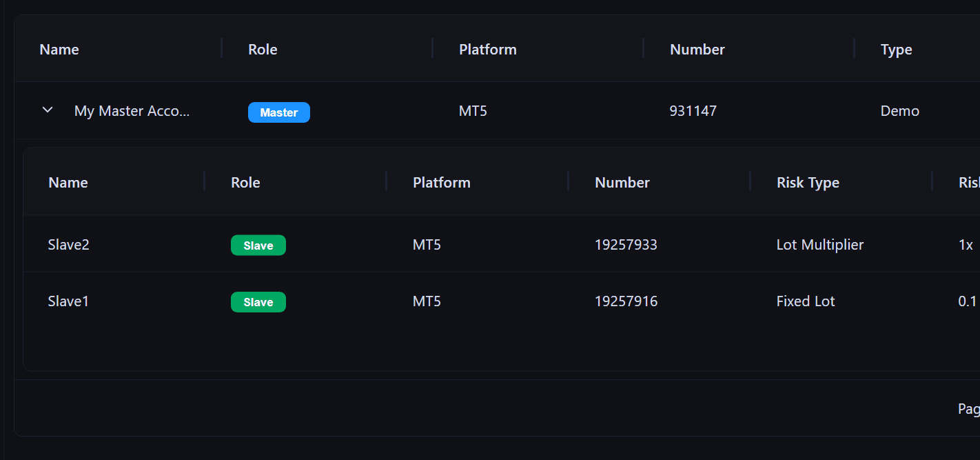The height and width of the screenshot is (460, 980).
Task: Click the Risk Type column header
Action: [808, 183]
